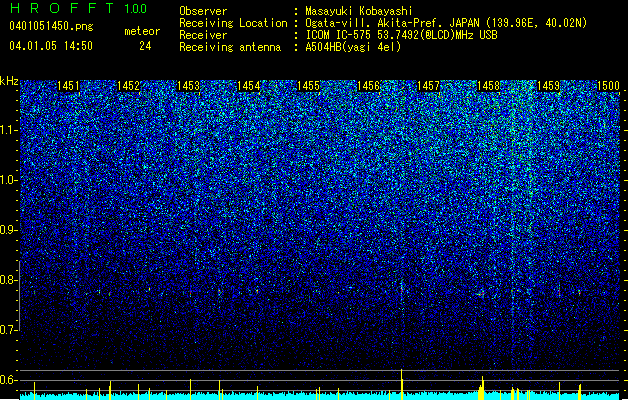
Task: Click the 0.7 kHz axis label
Action: coord(9,330)
